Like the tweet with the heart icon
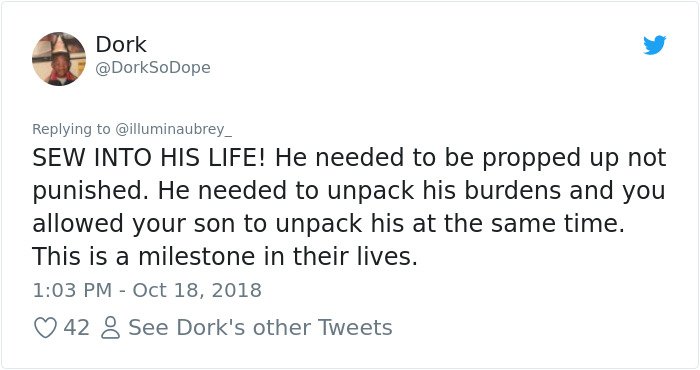Viewport: 700px width, 370px height. (46, 328)
